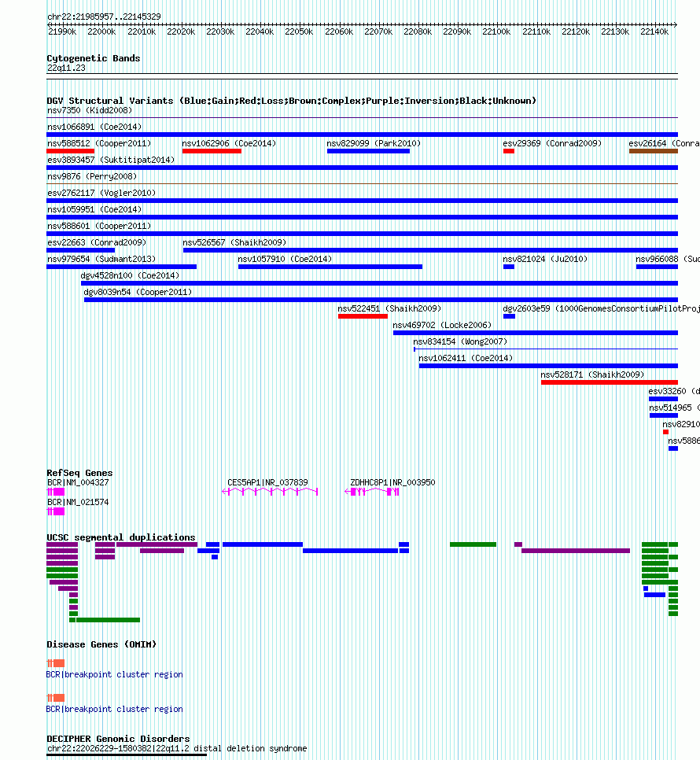This screenshot has height=760, width=700.
Task: Select the nsv514965 blue bar
Action: click(x=664, y=415)
